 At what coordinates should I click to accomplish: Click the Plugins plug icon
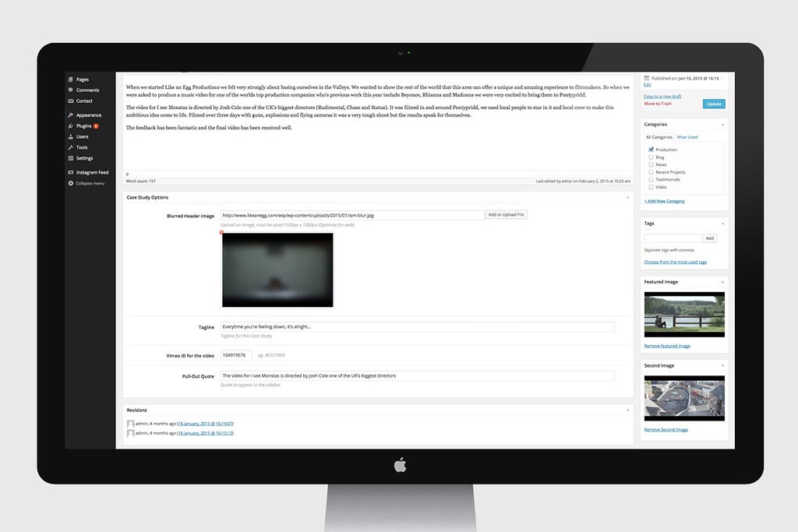[71, 125]
